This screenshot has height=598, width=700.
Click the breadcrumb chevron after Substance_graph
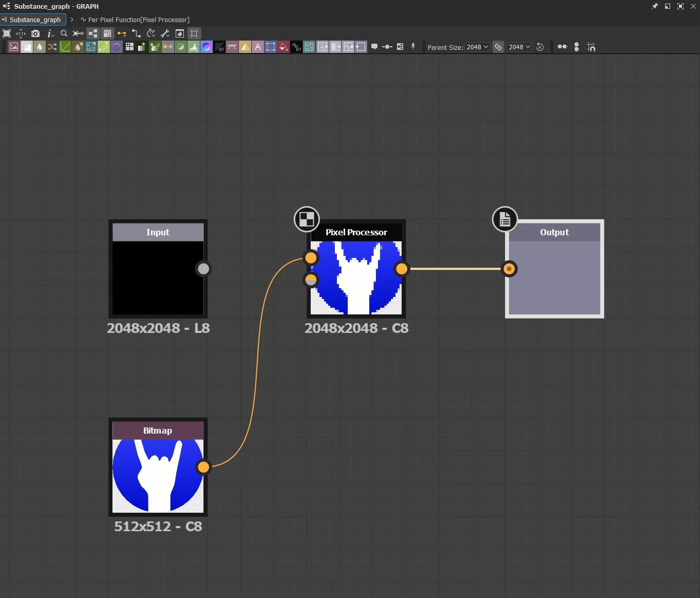point(72,20)
